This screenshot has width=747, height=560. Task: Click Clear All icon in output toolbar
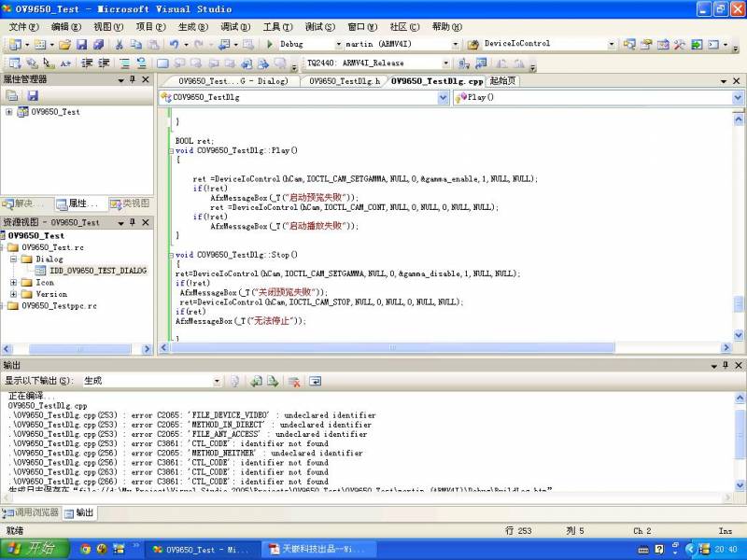(294, 381)
